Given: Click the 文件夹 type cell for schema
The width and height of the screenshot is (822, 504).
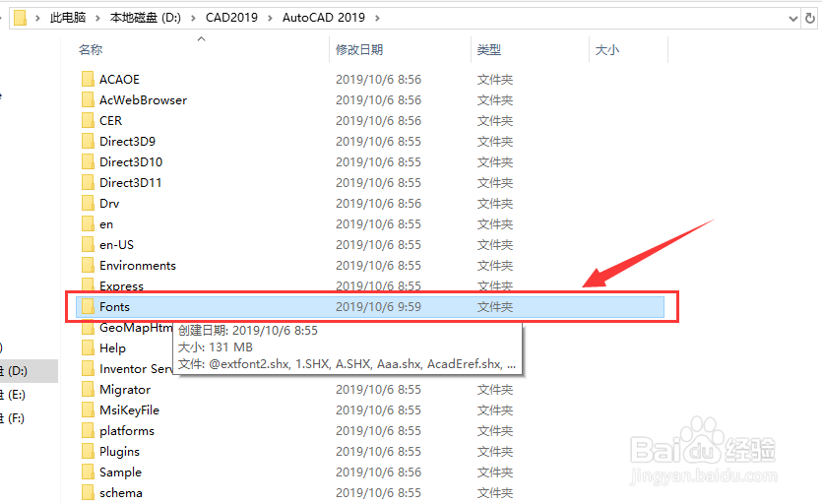Looking at the screenshot, I should coord(495,492).
